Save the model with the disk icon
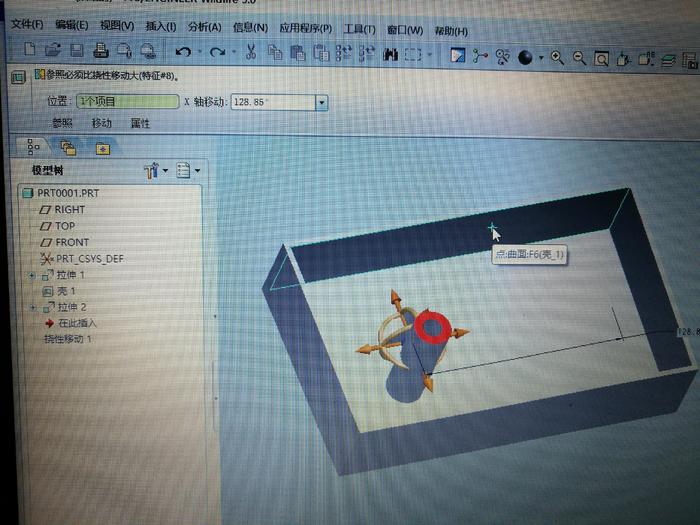 pyautogui.click(x=76, y=50)
